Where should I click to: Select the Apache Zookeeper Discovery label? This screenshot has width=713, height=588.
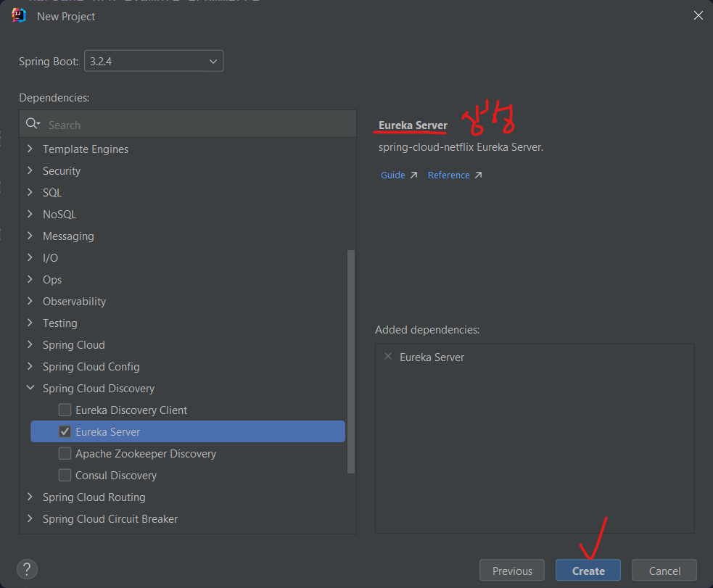(x=146, y=453)
